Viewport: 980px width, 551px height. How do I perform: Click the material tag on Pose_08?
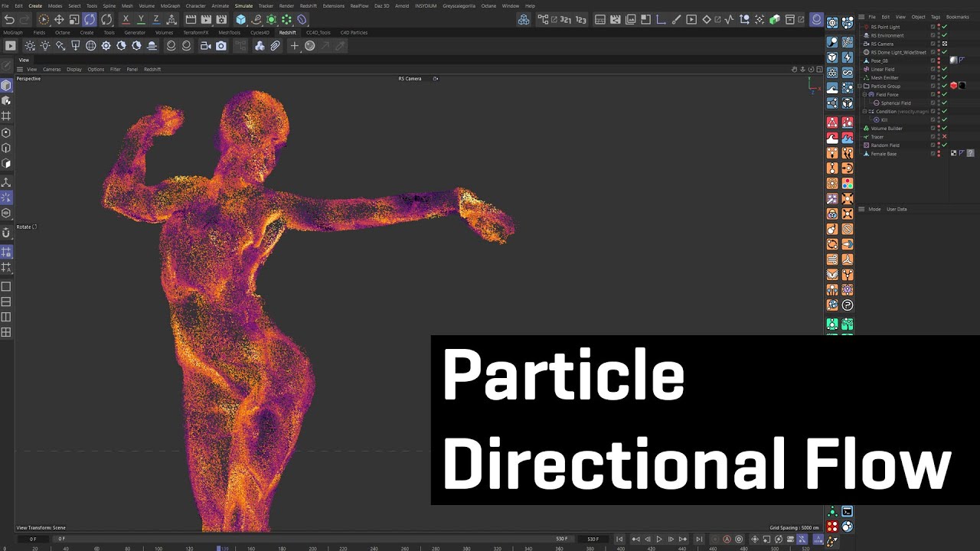click(954, 60)
